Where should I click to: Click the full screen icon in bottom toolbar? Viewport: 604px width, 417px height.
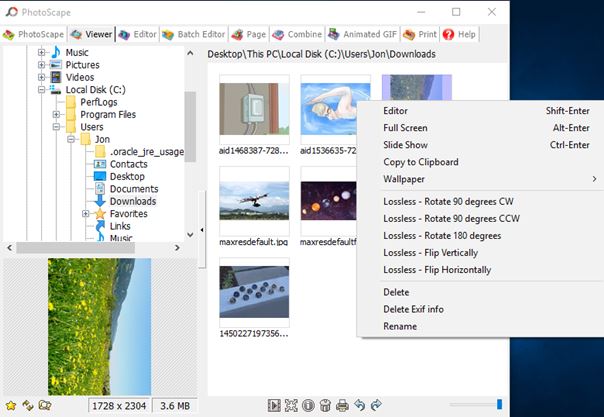291,404
